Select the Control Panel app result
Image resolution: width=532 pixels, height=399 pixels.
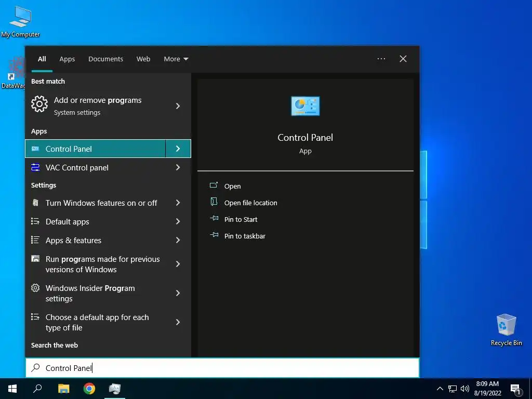96,149
